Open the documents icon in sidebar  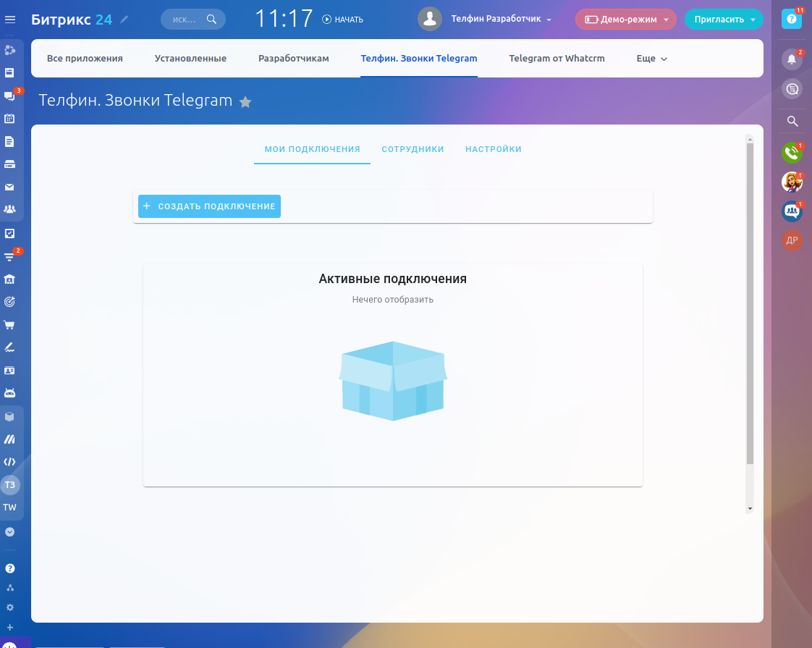(10, 141)
